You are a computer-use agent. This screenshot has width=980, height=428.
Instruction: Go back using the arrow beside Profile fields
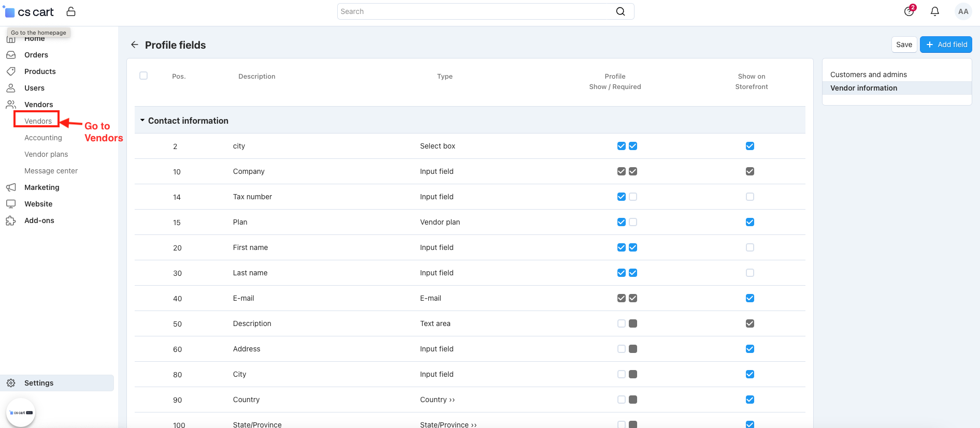click(135, 45)
